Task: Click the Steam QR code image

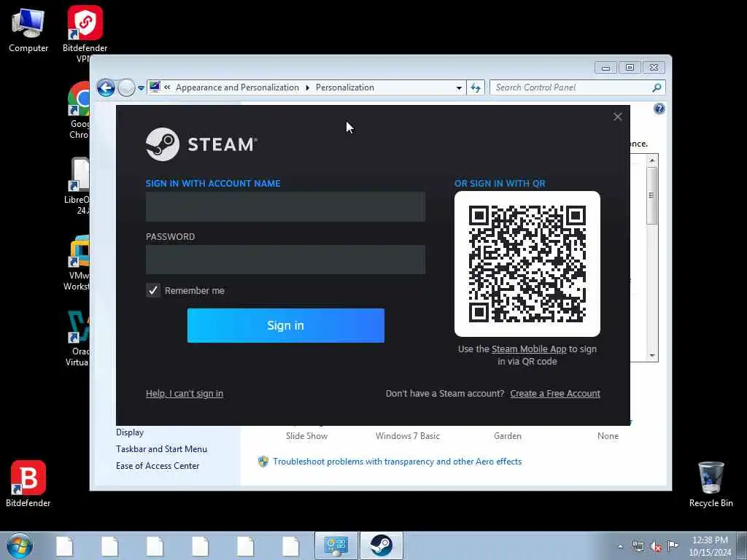Action: point(527,264)
